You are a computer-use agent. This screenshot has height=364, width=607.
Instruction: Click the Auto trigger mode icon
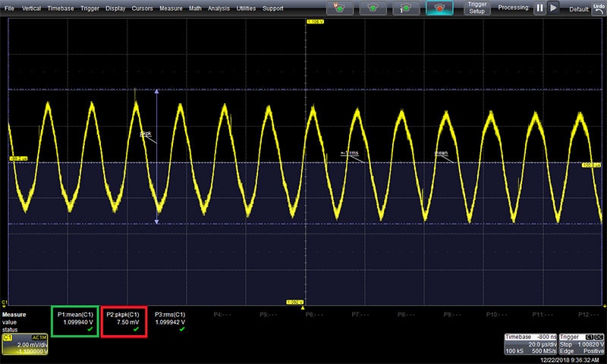pos(343,8)
